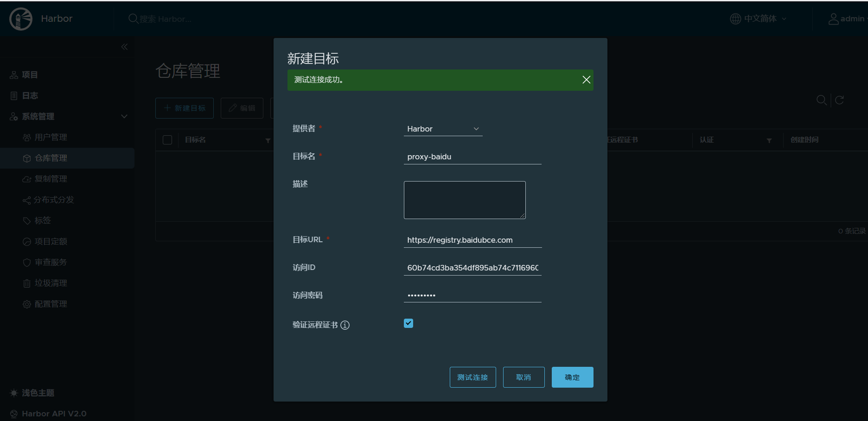Click the globe language icon
Screen dimensions: 868x421
[x=735, y=19]
